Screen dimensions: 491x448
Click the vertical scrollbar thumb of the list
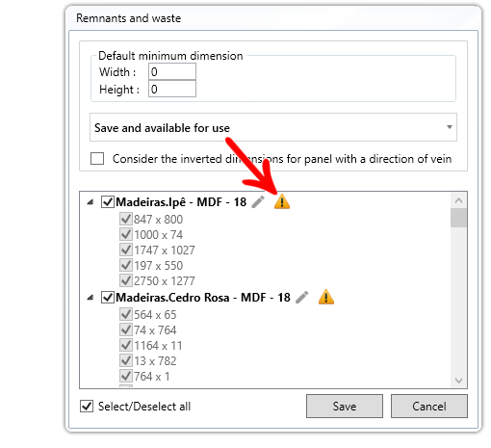[458, 218]
